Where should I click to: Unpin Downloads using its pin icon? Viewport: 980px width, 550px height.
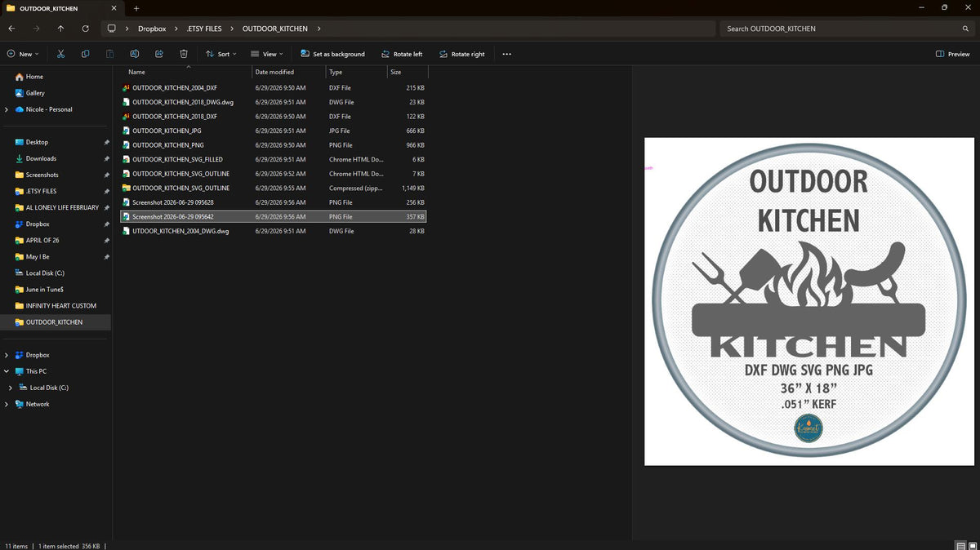point(106,158)
